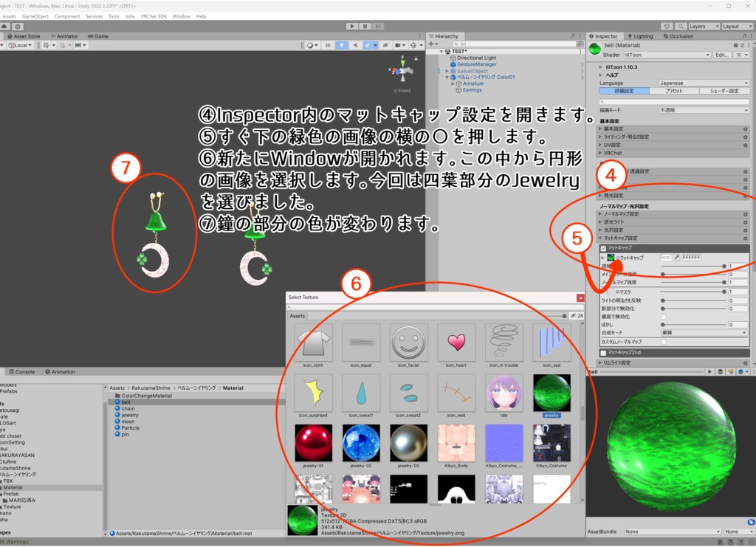Screen dimensions: 756x547
Task: Collapse the マットキャップ設定 section
Action: coord(600,238)
